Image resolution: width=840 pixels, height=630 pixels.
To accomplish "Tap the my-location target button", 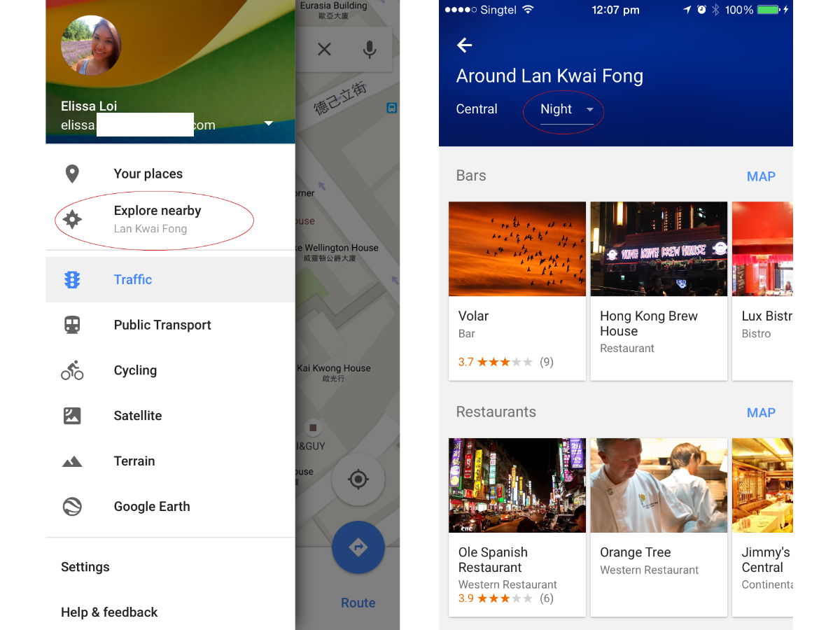I will (x=358, y=479).
